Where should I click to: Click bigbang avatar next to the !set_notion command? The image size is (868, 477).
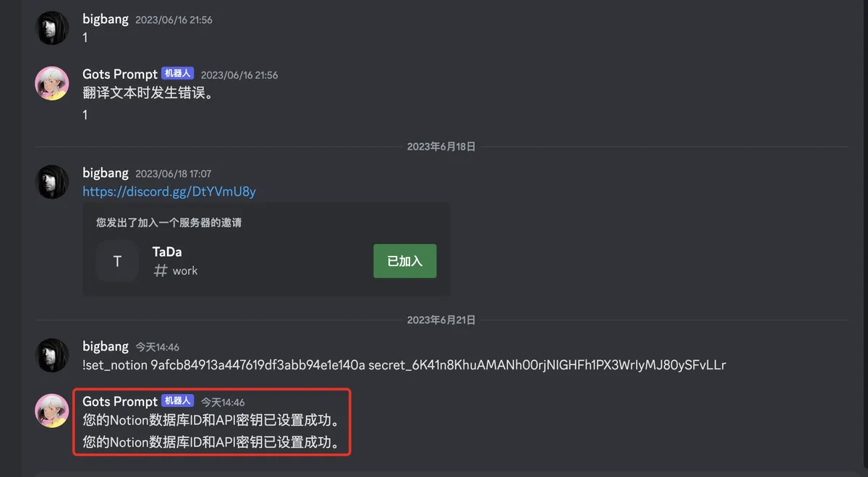pos(53,356)
